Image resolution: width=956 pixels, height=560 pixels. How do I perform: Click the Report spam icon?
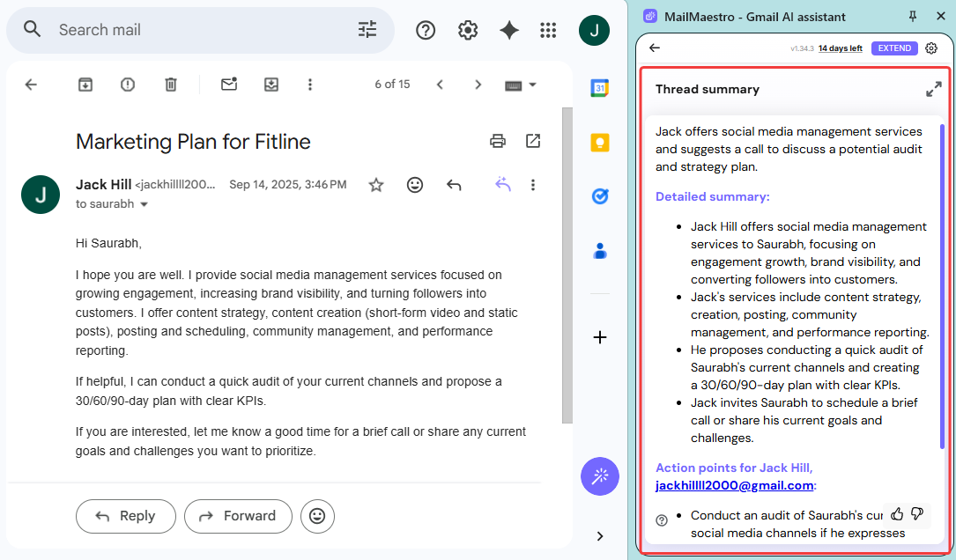[x=128, y=85]
